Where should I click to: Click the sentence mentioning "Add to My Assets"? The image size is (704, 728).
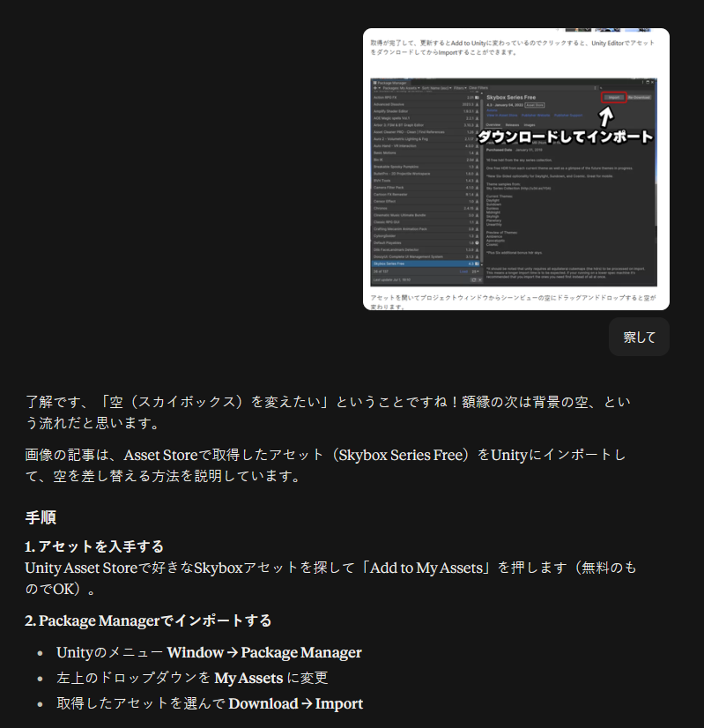[330, 578]
